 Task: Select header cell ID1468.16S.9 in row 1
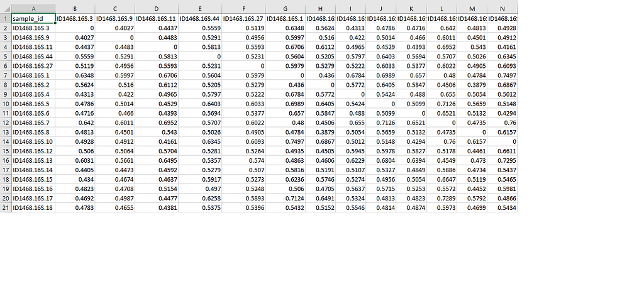115,18
